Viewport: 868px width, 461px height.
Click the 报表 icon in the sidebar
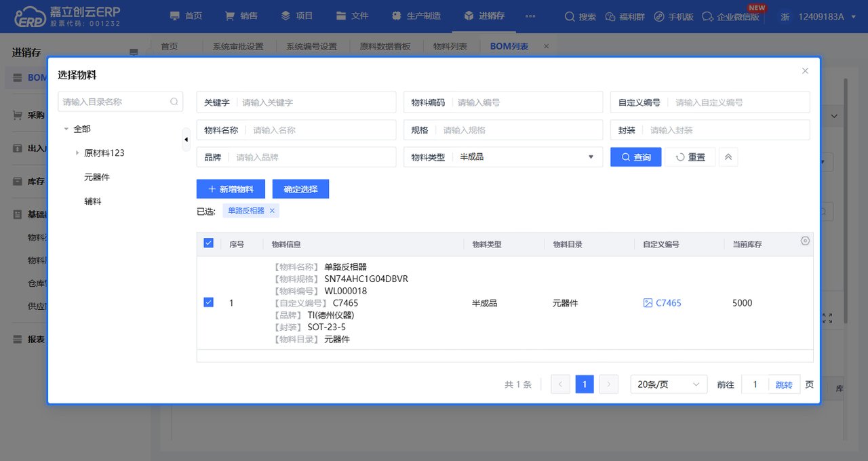tap(18, 339)
